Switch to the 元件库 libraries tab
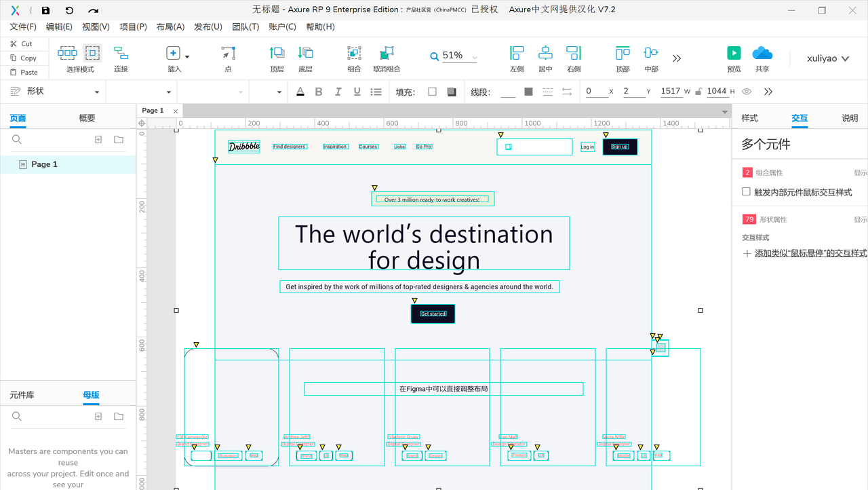The height and width of the screenshot is (490, 868). 22,395
